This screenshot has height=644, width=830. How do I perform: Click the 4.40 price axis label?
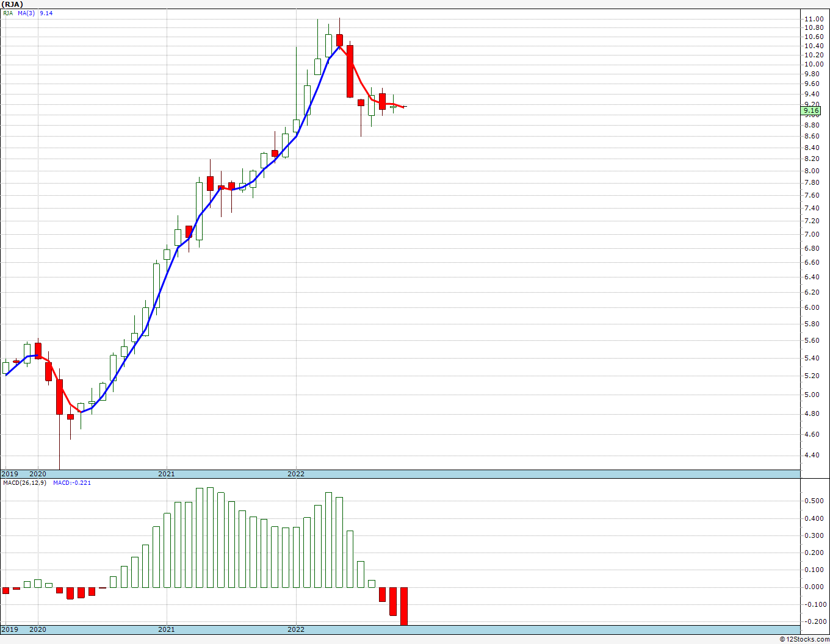pos(812,455)
